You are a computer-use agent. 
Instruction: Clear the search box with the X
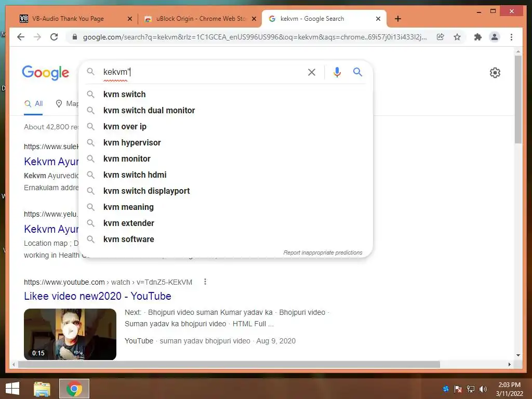coord(312,72)
